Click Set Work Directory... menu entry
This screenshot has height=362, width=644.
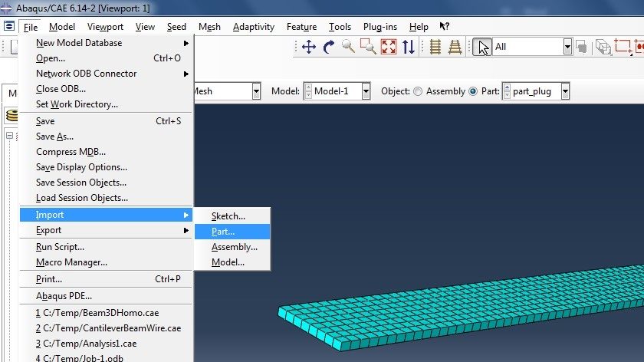[x=77, y=104]
